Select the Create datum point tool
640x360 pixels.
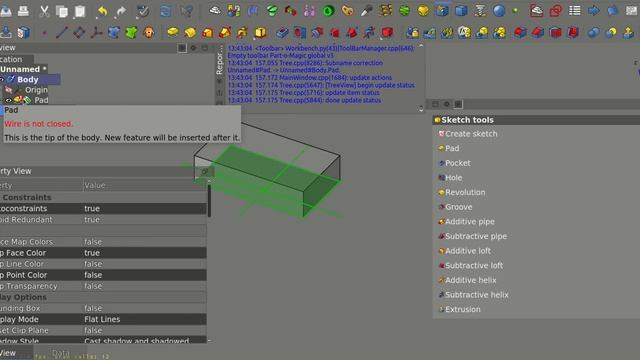pyautogui.click(x=44, y=32)
